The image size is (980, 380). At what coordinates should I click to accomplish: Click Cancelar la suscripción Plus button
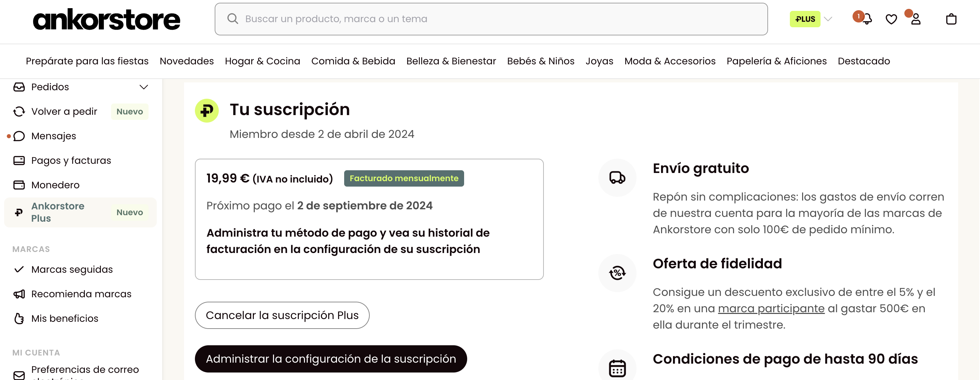click(282, 315)
